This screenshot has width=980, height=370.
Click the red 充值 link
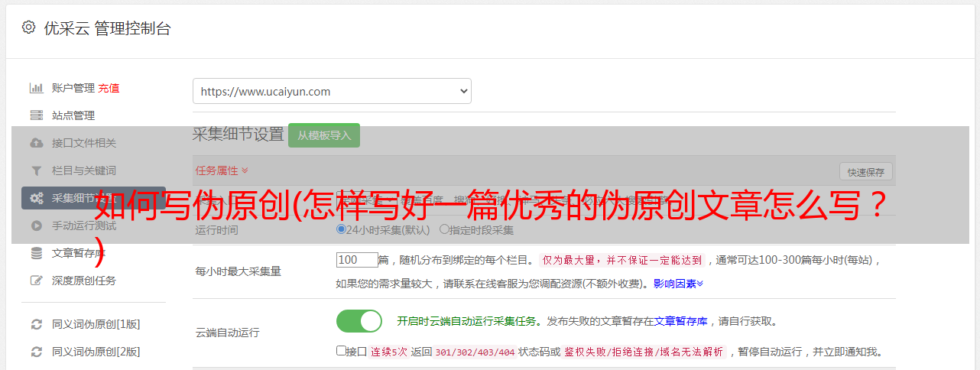tap(109, 88)
